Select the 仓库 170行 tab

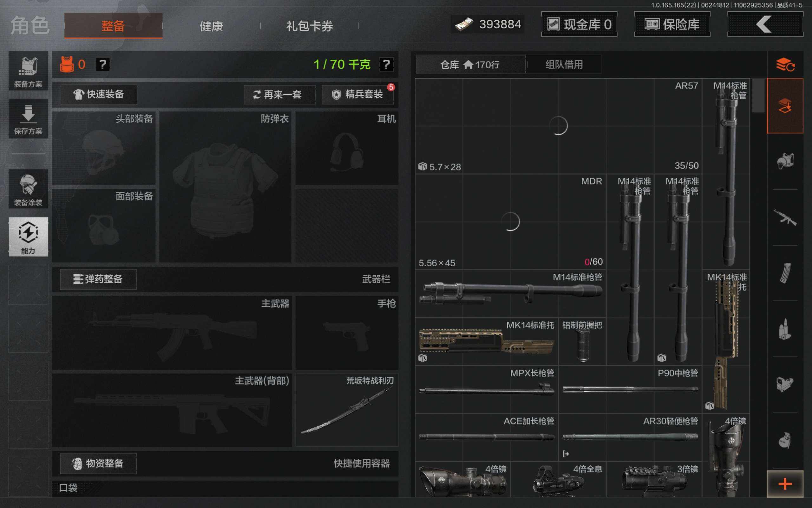(470, 64)
